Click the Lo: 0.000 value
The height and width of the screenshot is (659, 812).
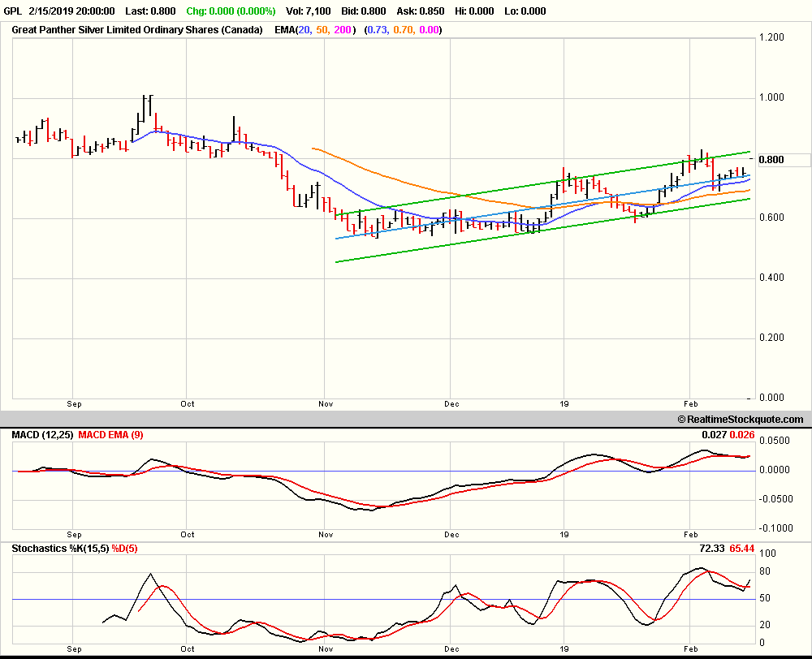click(525, 11)
